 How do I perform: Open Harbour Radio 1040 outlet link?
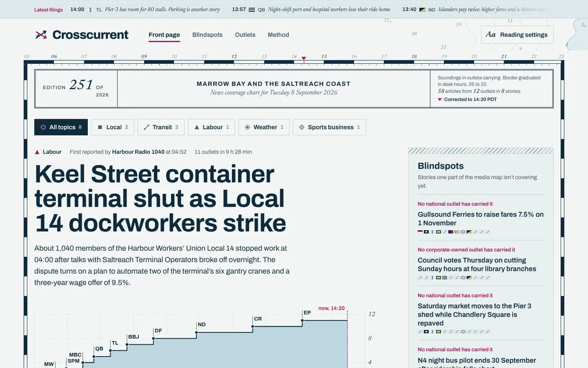click(x=138, y=152)
